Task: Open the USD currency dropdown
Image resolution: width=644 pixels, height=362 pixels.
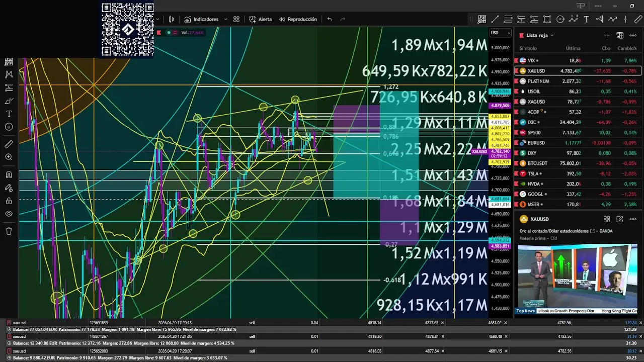Action: coord(500,33)
